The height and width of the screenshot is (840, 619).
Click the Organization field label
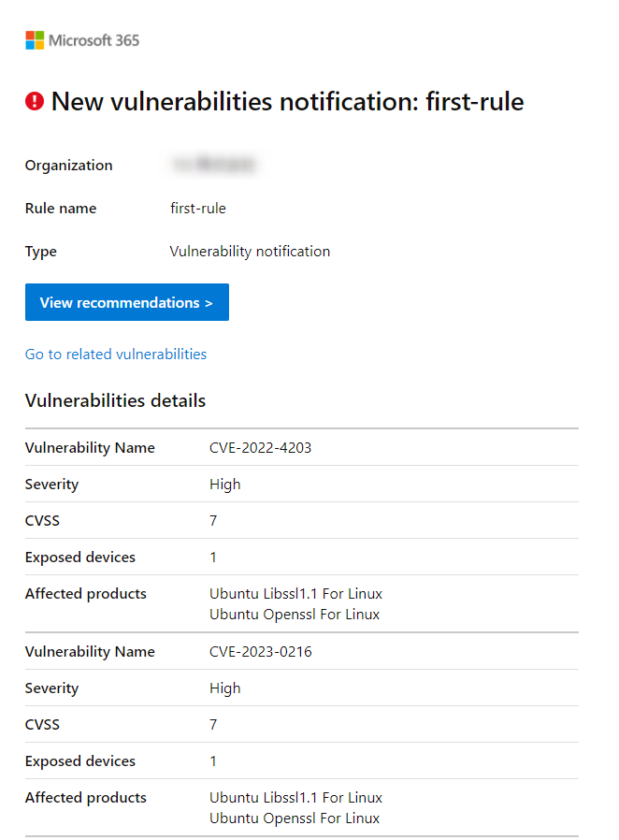click(x=68, y=165)
